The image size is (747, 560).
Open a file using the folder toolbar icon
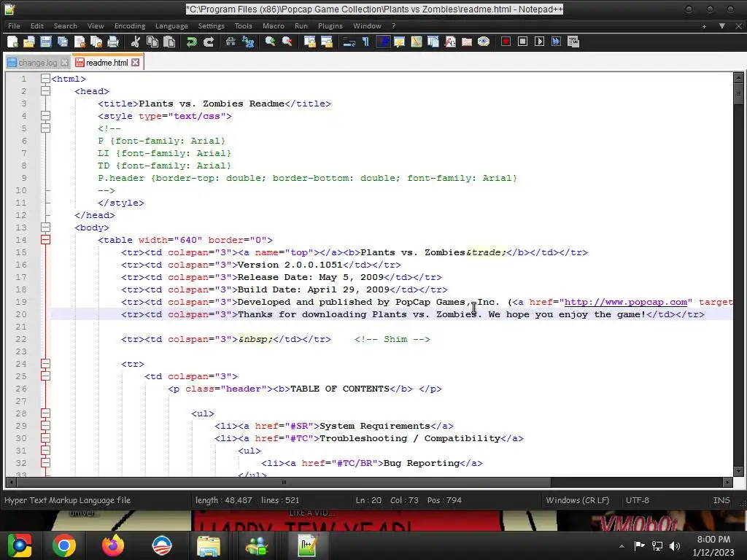click(29, 42)
